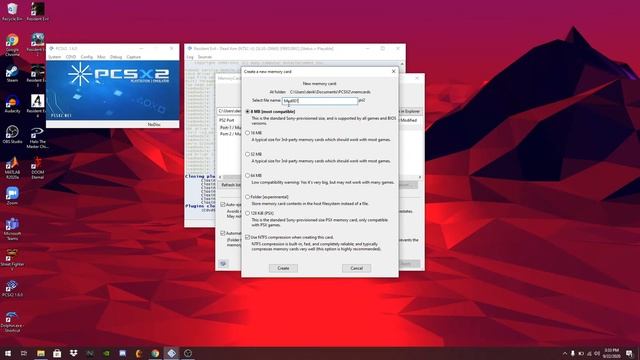Open the DOOM Eternal desktop shortcut
Image resolution: width=640 pixels, height=360 pixels.
coord(37,168)
